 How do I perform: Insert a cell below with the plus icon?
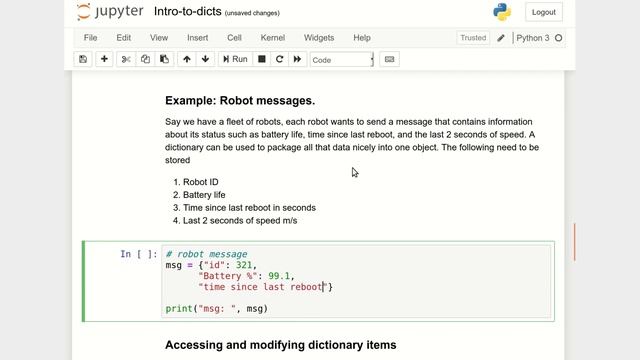[x=104, y=59]
